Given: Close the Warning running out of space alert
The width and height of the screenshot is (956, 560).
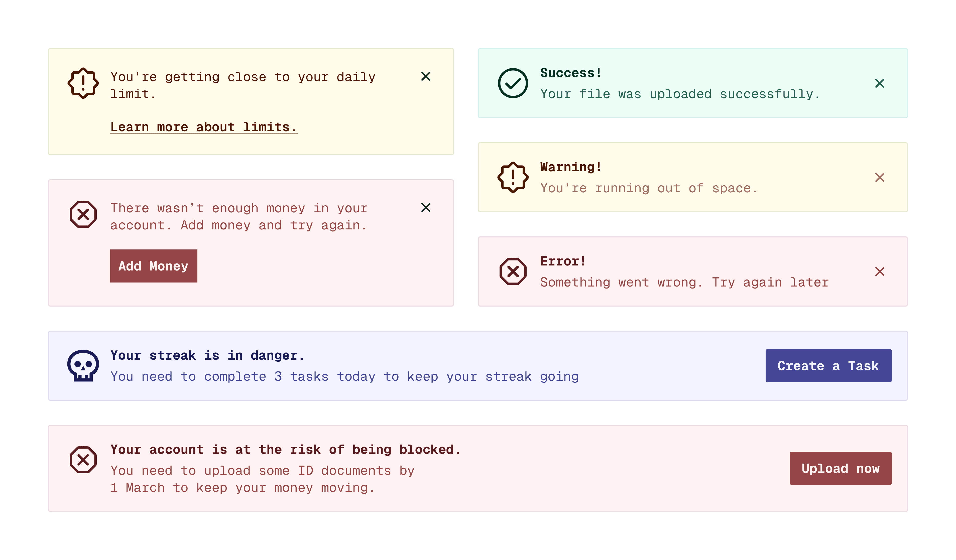Looking at the screenshot, I should [879, 177].
